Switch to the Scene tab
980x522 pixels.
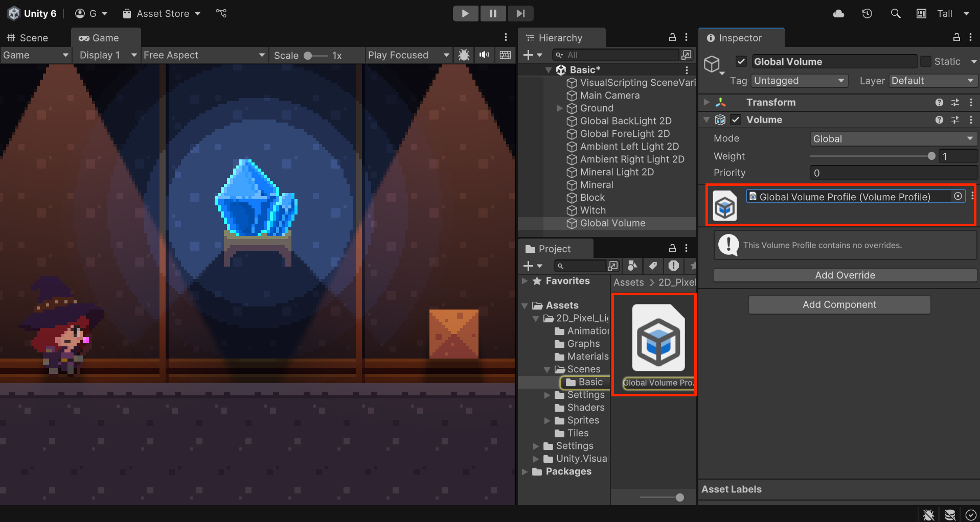click(28, 38)
